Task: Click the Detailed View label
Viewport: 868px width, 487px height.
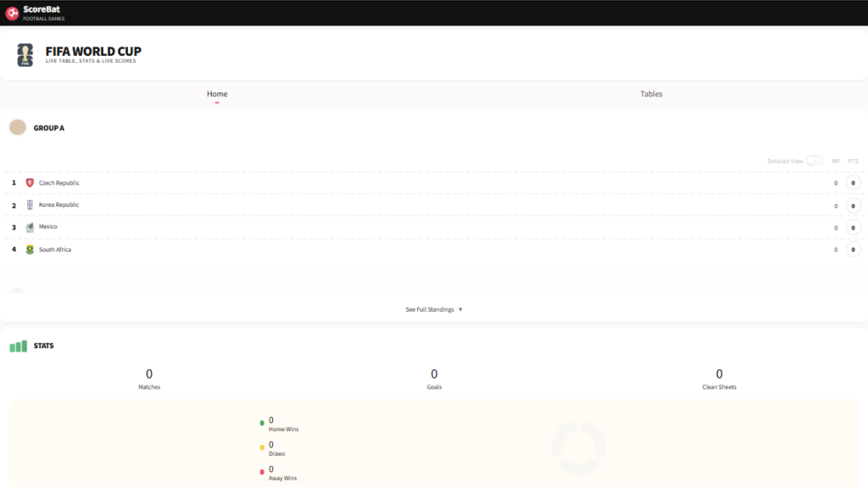Action: click(785, 161)
